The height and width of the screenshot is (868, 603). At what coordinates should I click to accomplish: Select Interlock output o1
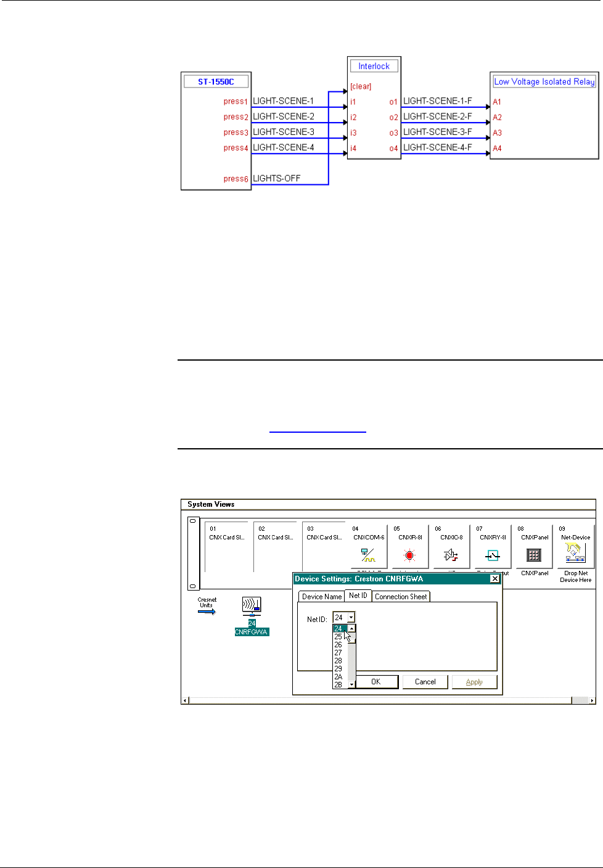393,102
